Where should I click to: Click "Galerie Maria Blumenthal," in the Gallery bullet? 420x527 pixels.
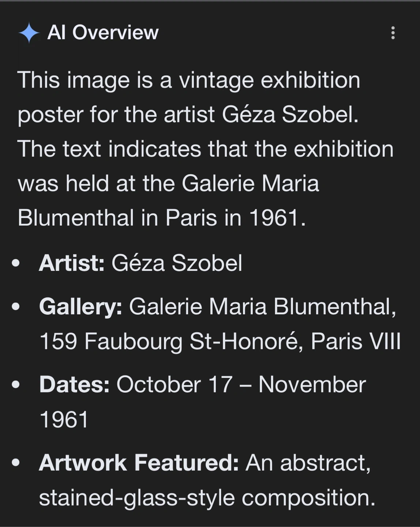click(x=262, y=306)
